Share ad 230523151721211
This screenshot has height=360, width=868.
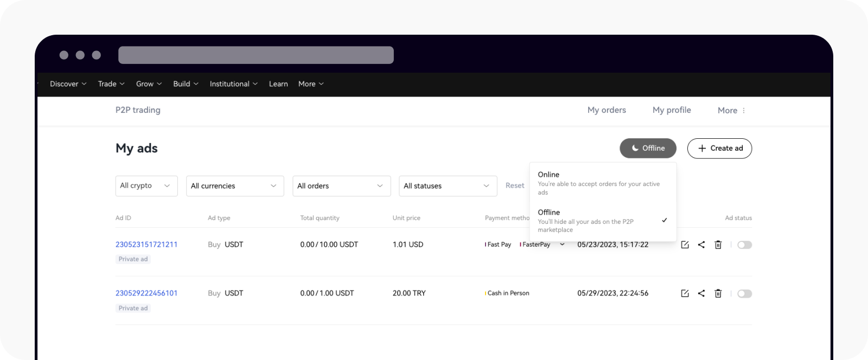(701, 245)
